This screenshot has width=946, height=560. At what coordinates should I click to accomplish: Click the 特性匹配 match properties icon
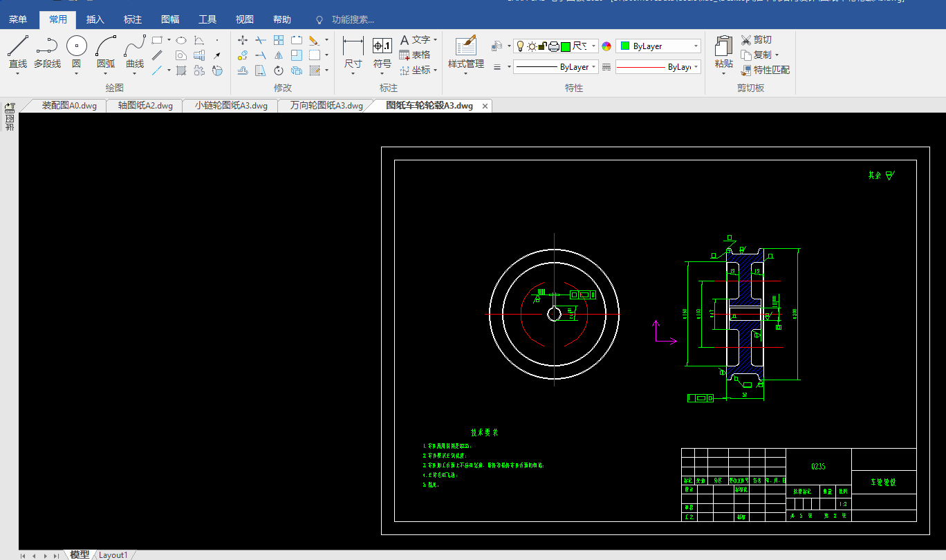pos(746,70)
